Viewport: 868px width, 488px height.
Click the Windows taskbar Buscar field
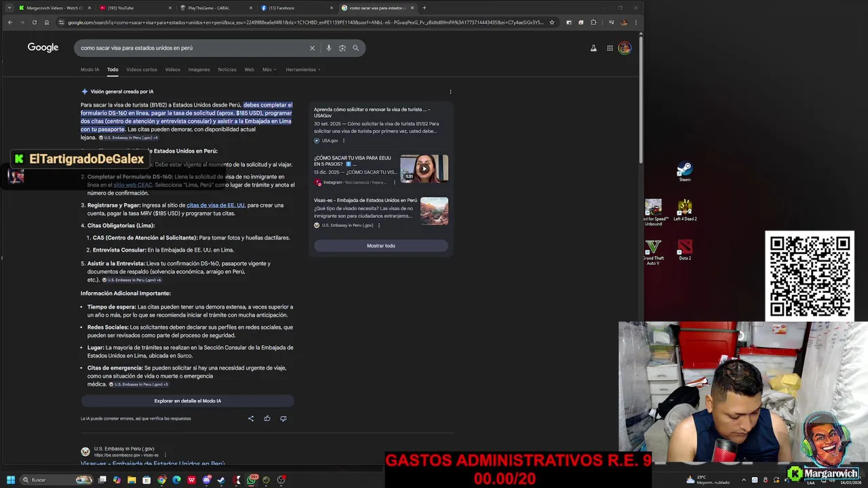click(x=56, y=480)
